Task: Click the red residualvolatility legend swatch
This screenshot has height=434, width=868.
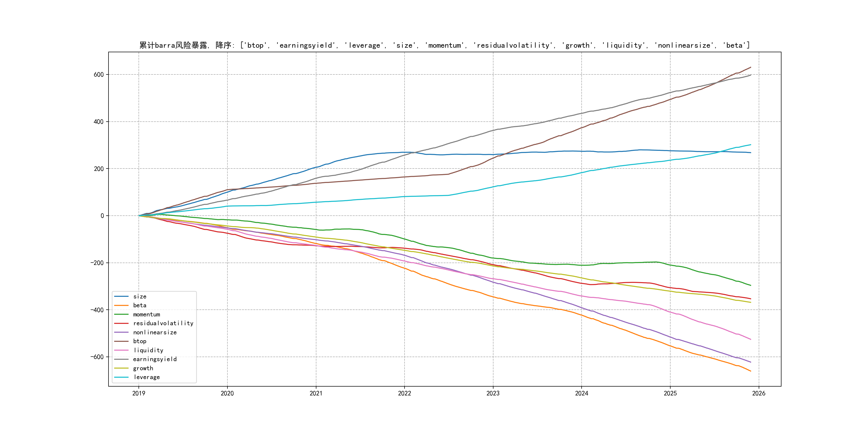Action: coord(121,323)
